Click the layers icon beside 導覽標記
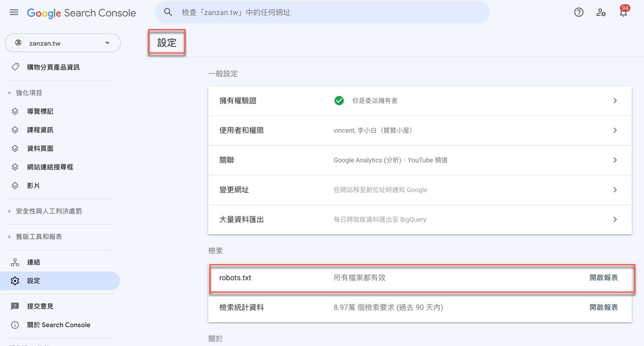Viewport: 644px width, 346px height. pos(15,111)
